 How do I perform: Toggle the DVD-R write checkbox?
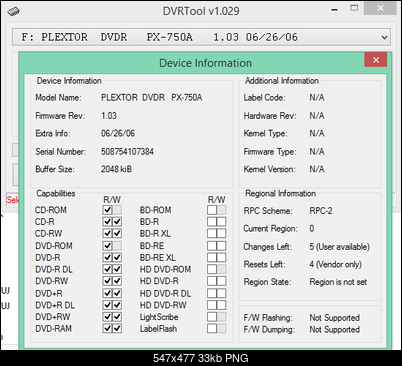pyautogui.click(x=117, y=258)
